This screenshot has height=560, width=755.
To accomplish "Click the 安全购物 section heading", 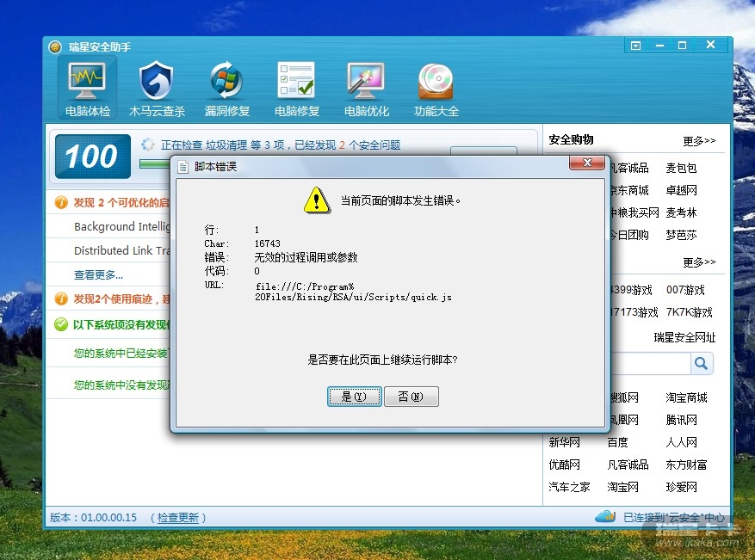I will (x=571, y=139).
